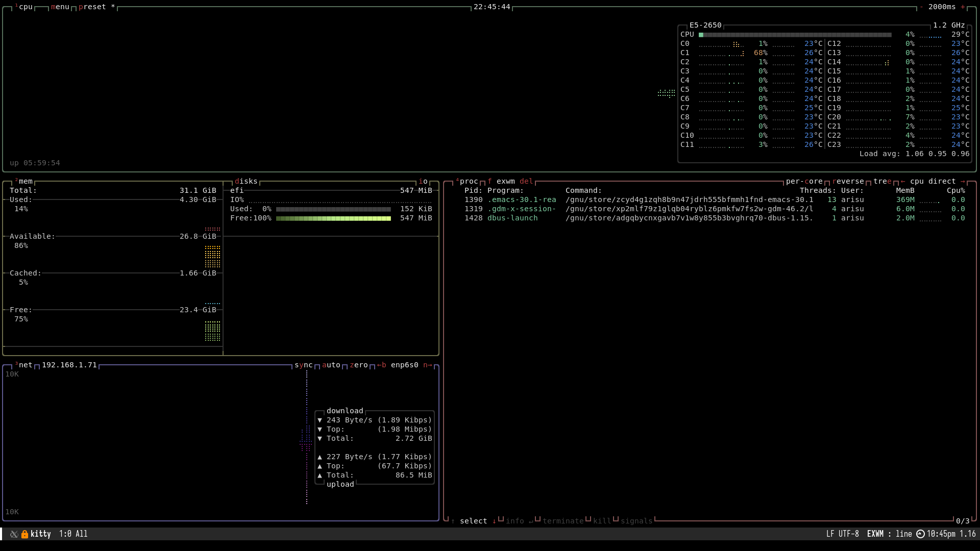
Task: Switch to previous network interface with b arrow
Action: (381, 365)
